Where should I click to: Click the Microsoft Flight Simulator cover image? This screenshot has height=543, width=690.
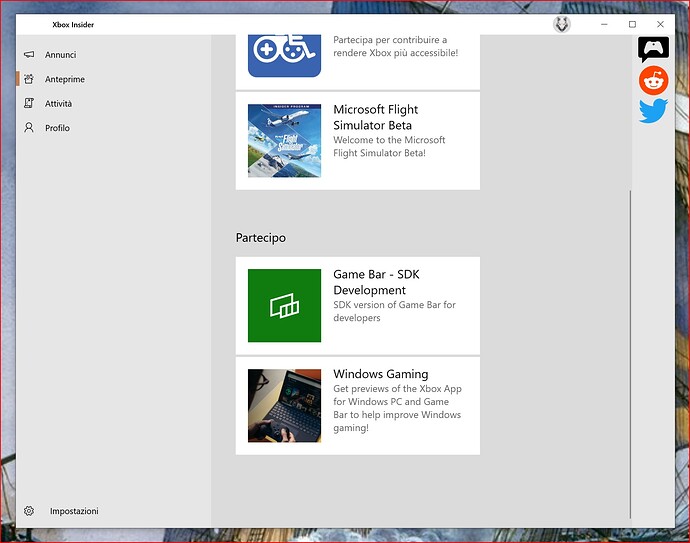[x=284, y=141]
